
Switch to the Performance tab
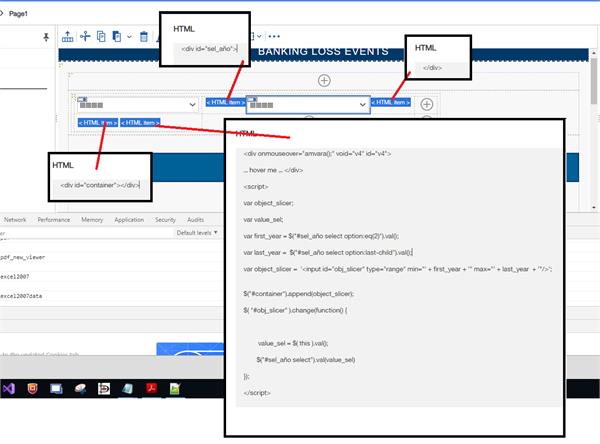[x=54, y=220]
